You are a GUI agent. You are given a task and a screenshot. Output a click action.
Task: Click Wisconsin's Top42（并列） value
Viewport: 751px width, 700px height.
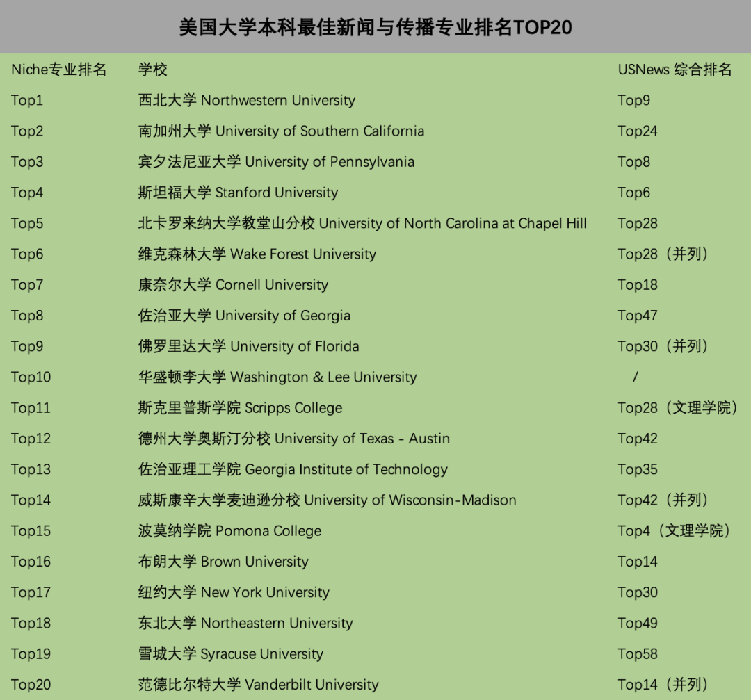tap(663, 500)
